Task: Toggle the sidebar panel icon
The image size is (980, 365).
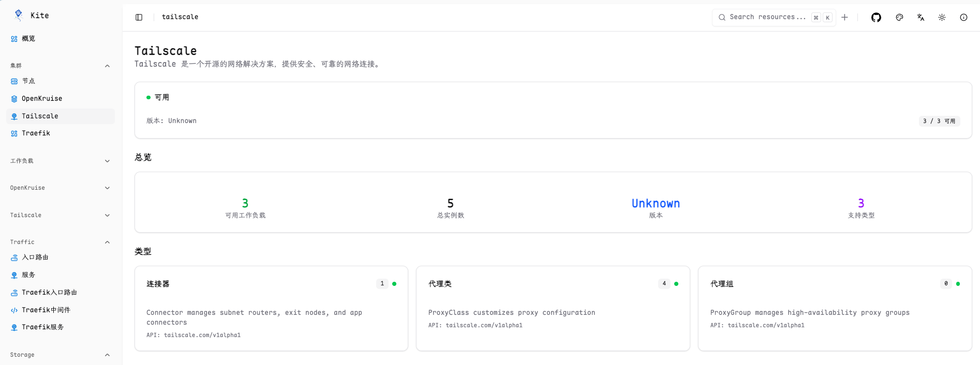Action: (139, 17)
